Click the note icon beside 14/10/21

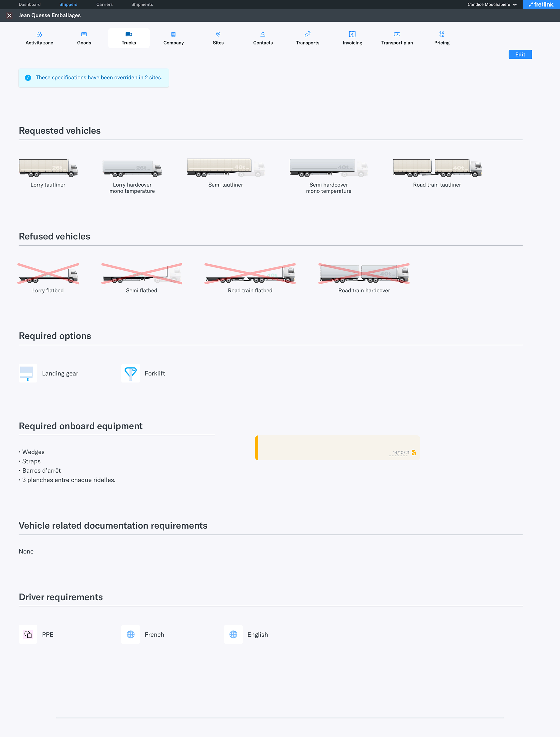click(x=414, y=452)
